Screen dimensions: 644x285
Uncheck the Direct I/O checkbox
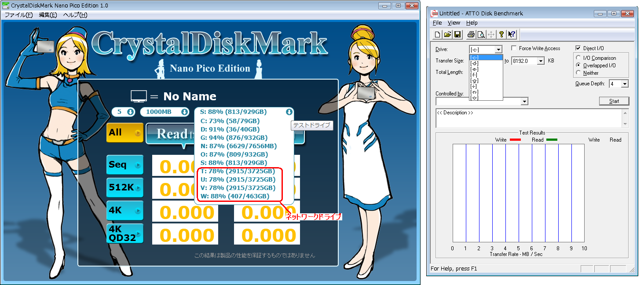(x=578, y=48)
